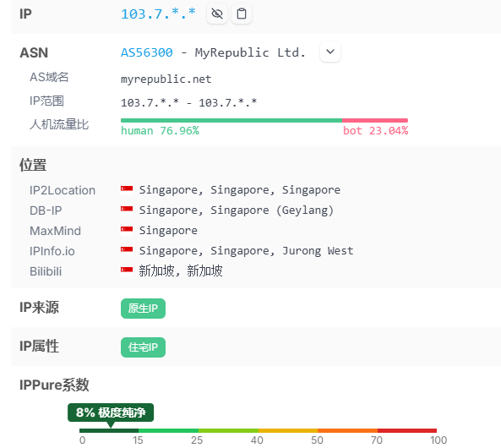Click the Singapore flag in DB-IP row
Screen dimensions: 501x448
click(127, 210)
